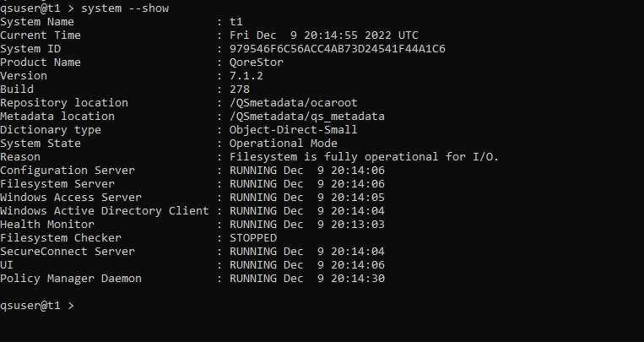Click the build number 278
Viewport: 644px width, 342px height.
pos(240,89)
